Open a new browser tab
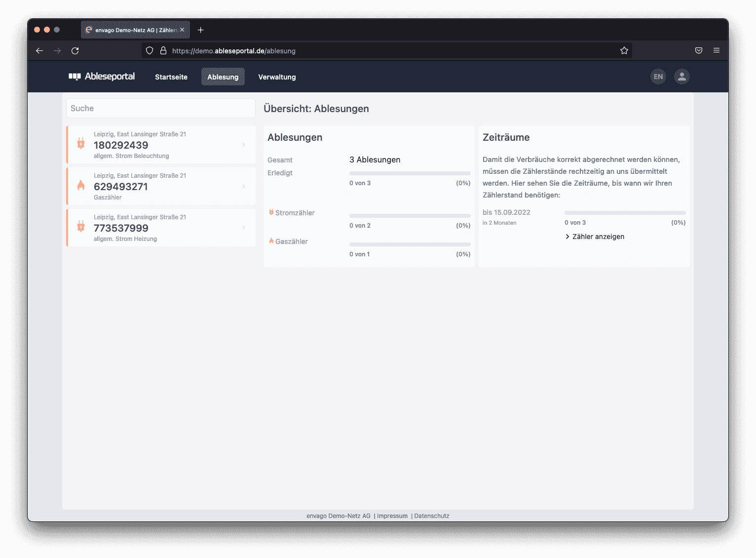 point(201,30)
